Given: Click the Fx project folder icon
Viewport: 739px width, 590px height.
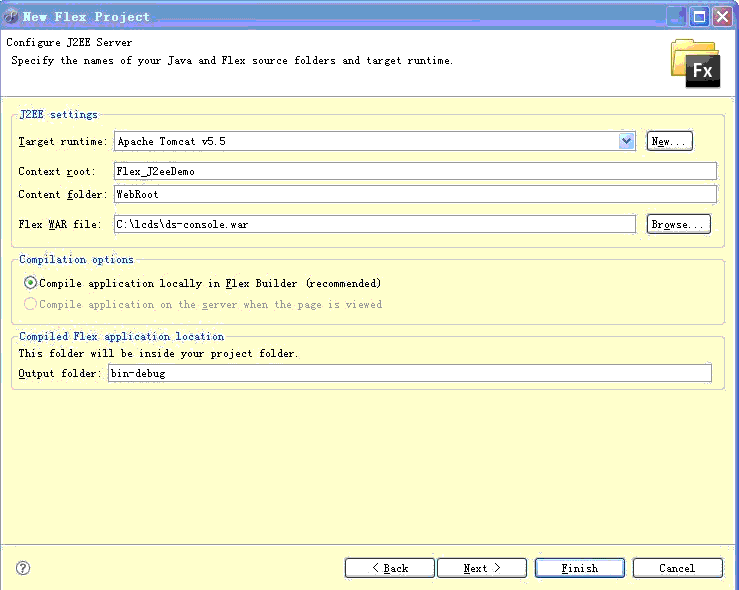Looking at the screenshot, I should point(696,63).
